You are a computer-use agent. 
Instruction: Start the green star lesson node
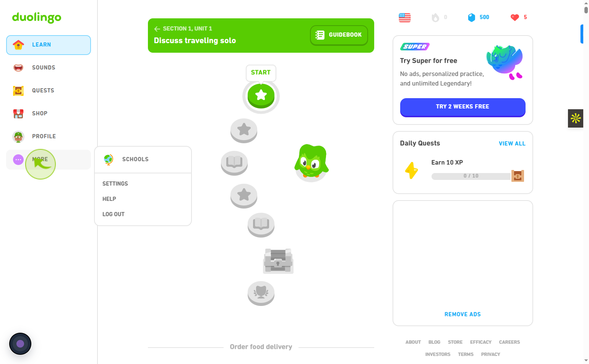click(261, 95)
